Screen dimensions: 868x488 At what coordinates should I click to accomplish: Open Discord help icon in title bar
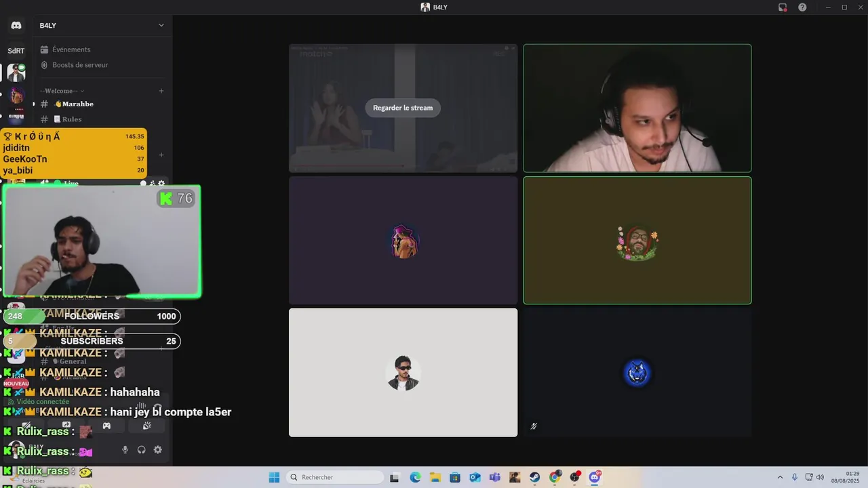[802, 7]
